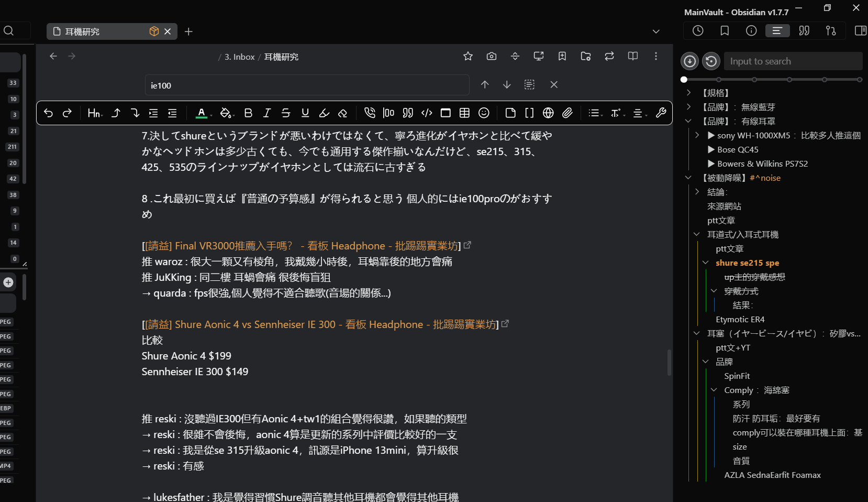Screen dimensions: 868x502
Task: Toggle bold formatting
Action: (248, 113)
